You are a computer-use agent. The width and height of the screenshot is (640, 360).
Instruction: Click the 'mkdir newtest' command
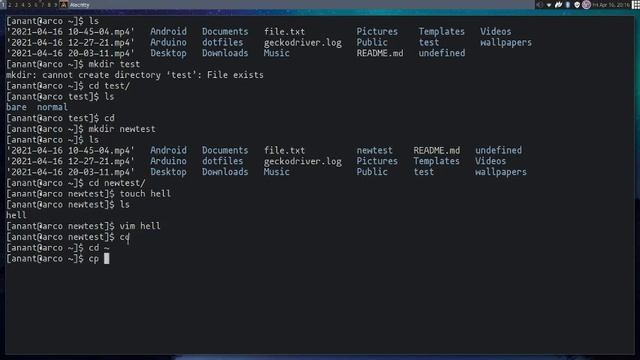[x=122, y=129]
